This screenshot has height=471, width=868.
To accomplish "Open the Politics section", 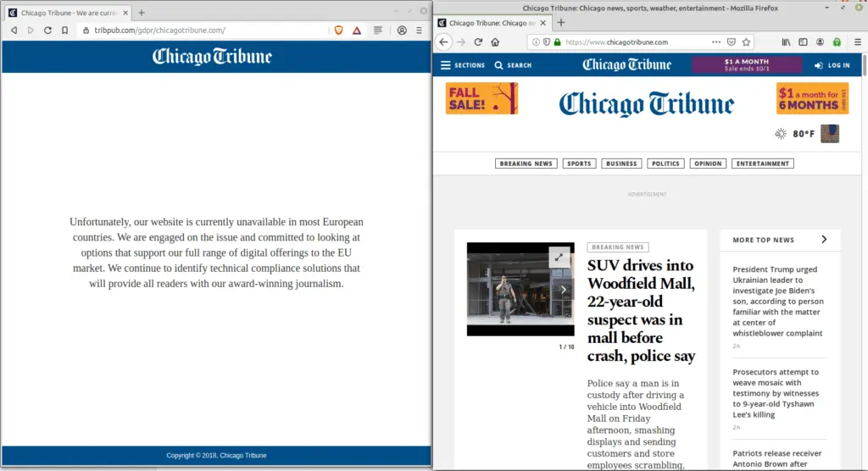I will pyautogui.click(x=665, y=163).
